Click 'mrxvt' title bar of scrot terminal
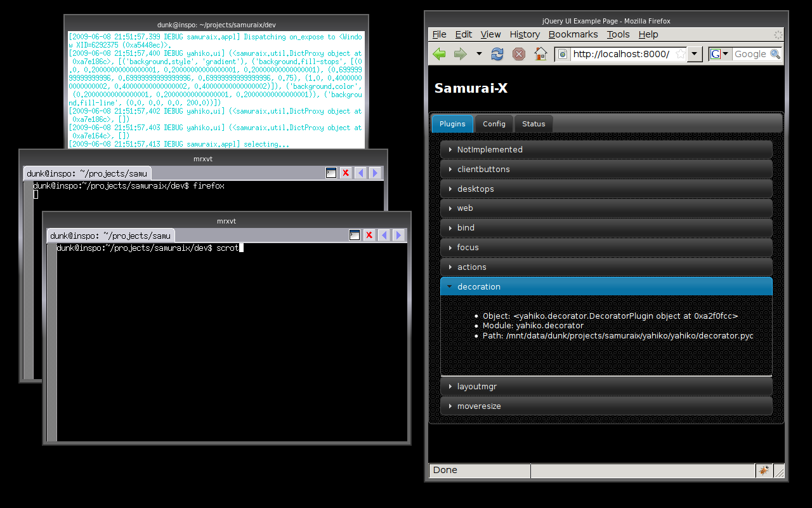 [x=226, y=221]
